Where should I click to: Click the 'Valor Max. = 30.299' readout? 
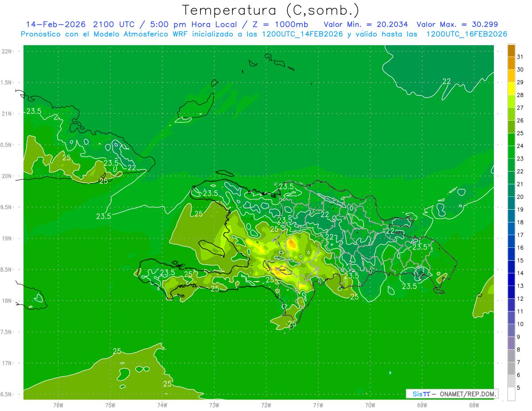pos(457,24)
